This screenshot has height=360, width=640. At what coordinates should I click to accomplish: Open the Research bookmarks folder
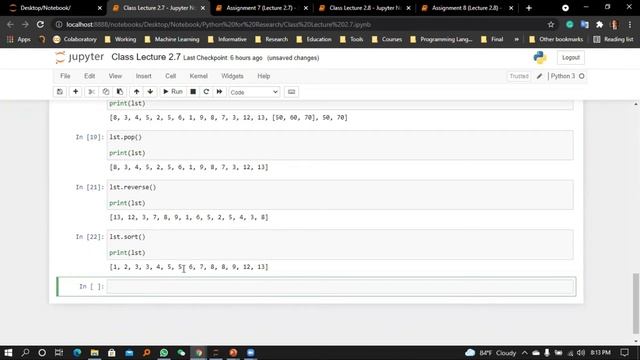(x=271, y=40)
